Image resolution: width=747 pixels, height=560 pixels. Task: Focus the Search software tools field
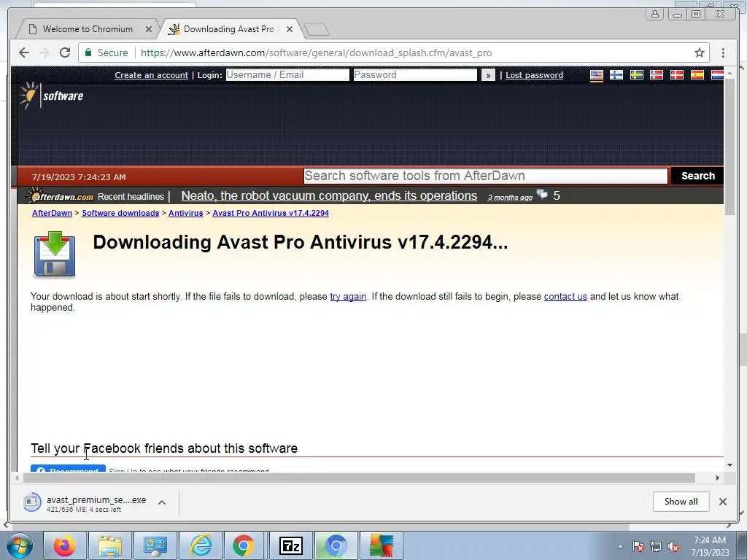(x=485, y=176)
